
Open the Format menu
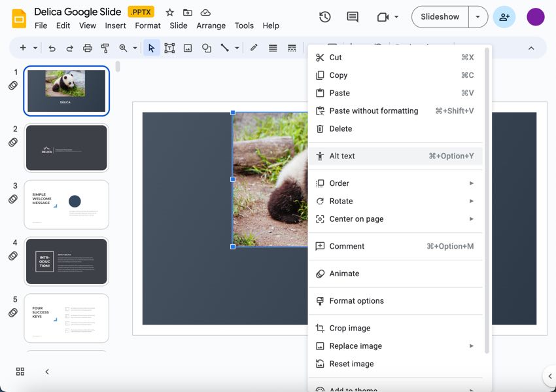tap(147, 26)
